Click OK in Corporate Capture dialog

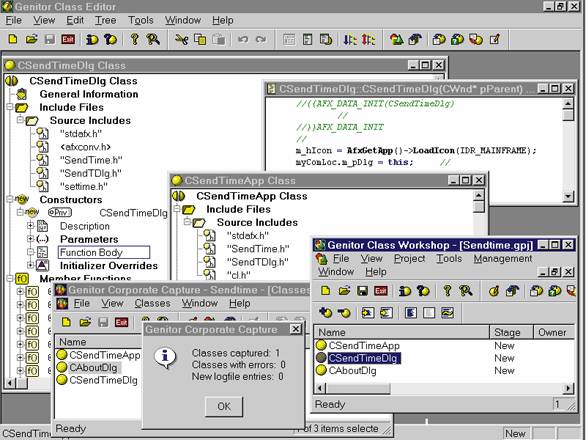click(x=224, y=406)
